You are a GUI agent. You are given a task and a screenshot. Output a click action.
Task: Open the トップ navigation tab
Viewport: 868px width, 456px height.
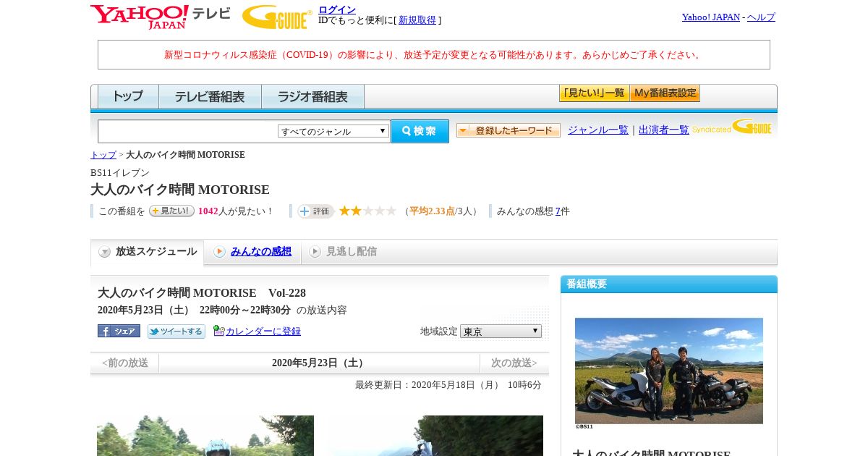point(128,96)
